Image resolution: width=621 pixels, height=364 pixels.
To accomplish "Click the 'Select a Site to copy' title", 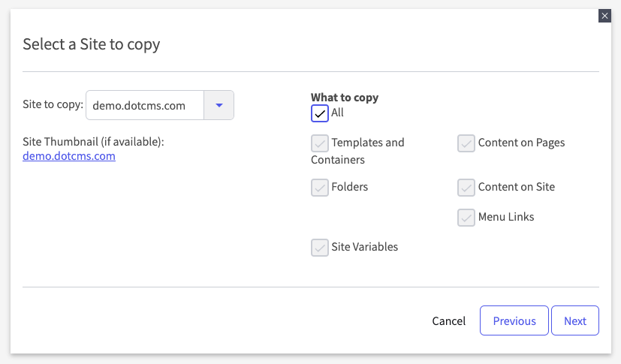I will (x=92, y=44).
